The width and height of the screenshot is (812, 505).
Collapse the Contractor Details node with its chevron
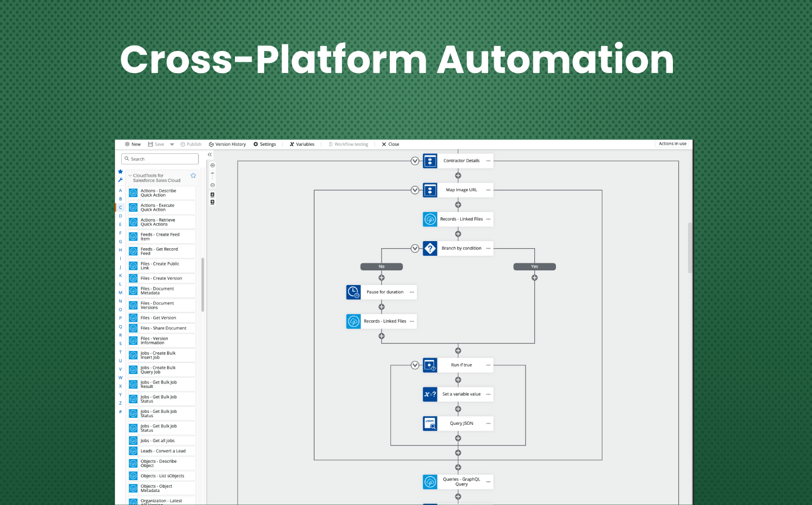click(415, 161)
